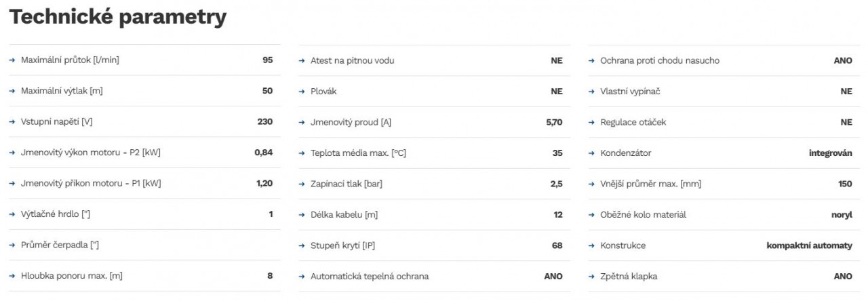The image size is (868, 301).
Task: Select the Technické parametry heading
Action: [x=117, y=17]
